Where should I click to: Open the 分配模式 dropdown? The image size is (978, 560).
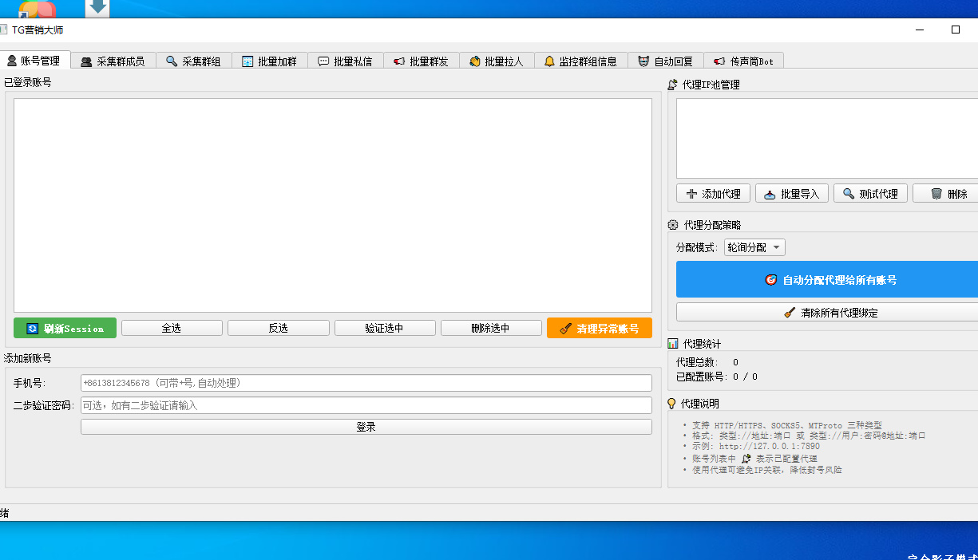coord(754,248)
